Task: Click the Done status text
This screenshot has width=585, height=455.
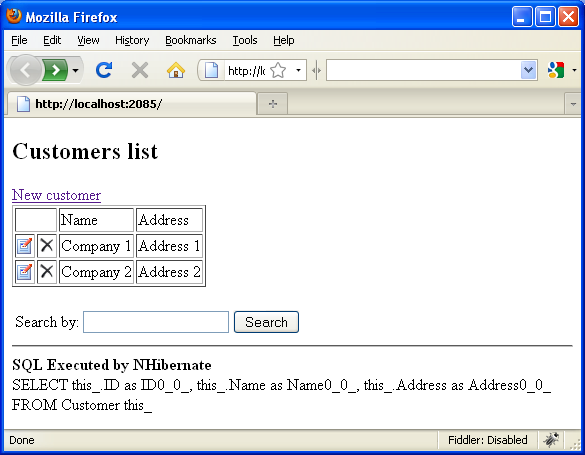Action: tap(22, 440)
